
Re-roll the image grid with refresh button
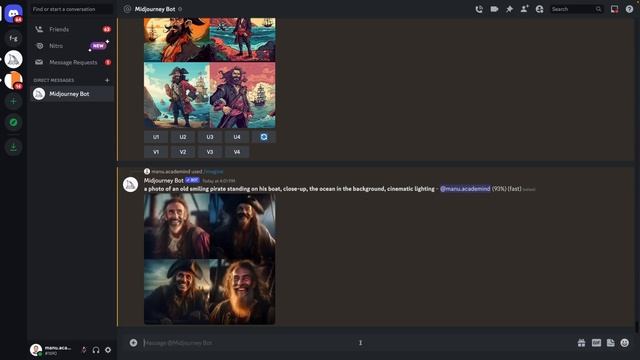click(x=264, y=137)
